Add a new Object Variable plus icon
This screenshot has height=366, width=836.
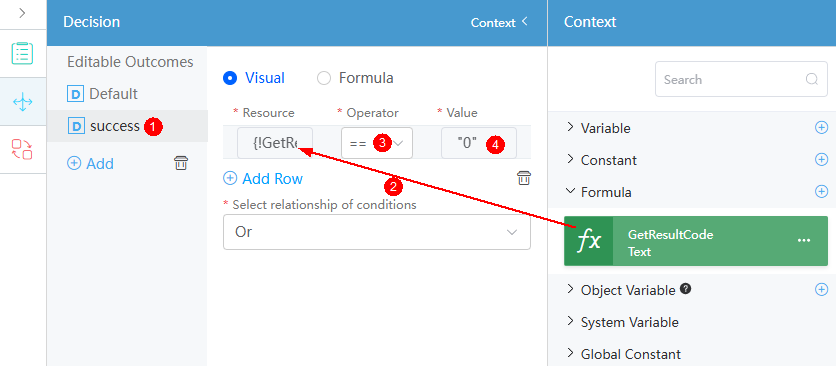coord(822,290)
